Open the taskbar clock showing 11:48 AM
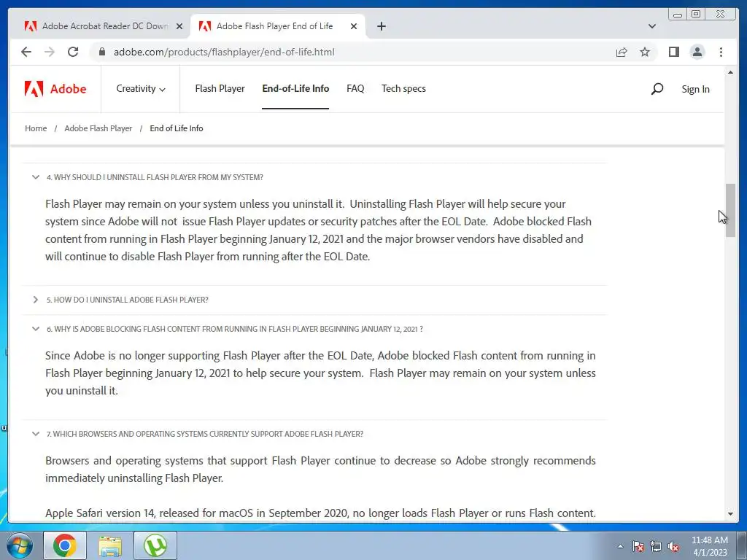Image resolution: width=747 pixels, height=560 pixels. (x=709, y=546)
